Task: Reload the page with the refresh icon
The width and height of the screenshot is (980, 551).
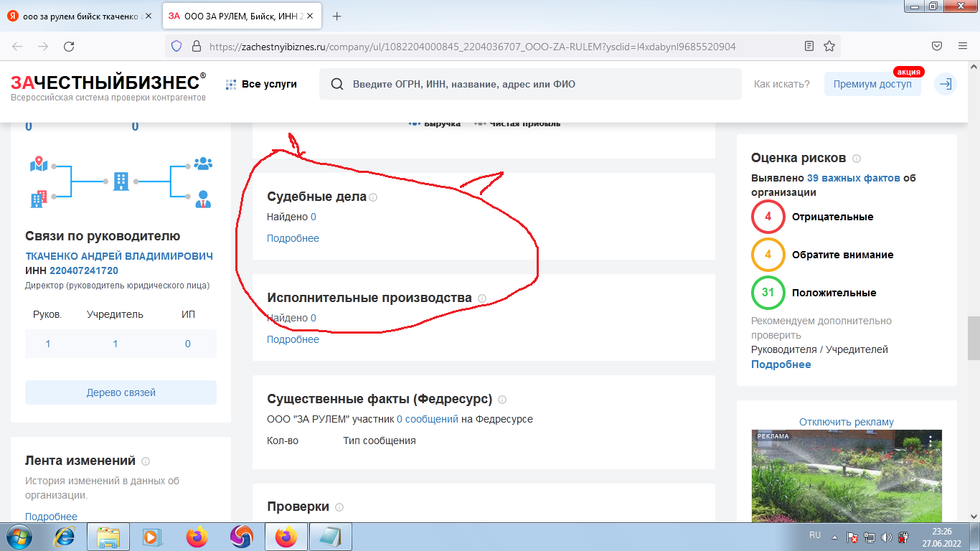Action: (x=70, y=45)
